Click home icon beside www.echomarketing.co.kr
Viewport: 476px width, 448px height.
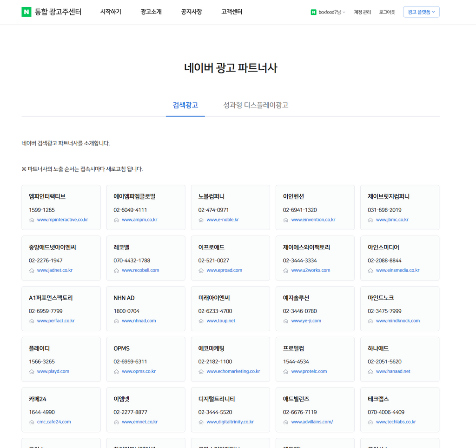(201, 371)
